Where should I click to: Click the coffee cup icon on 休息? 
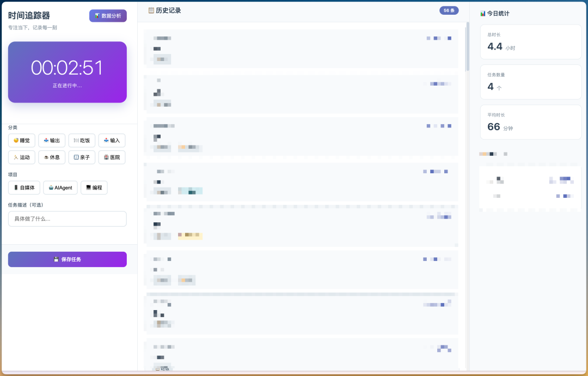[x=46, y=157]
